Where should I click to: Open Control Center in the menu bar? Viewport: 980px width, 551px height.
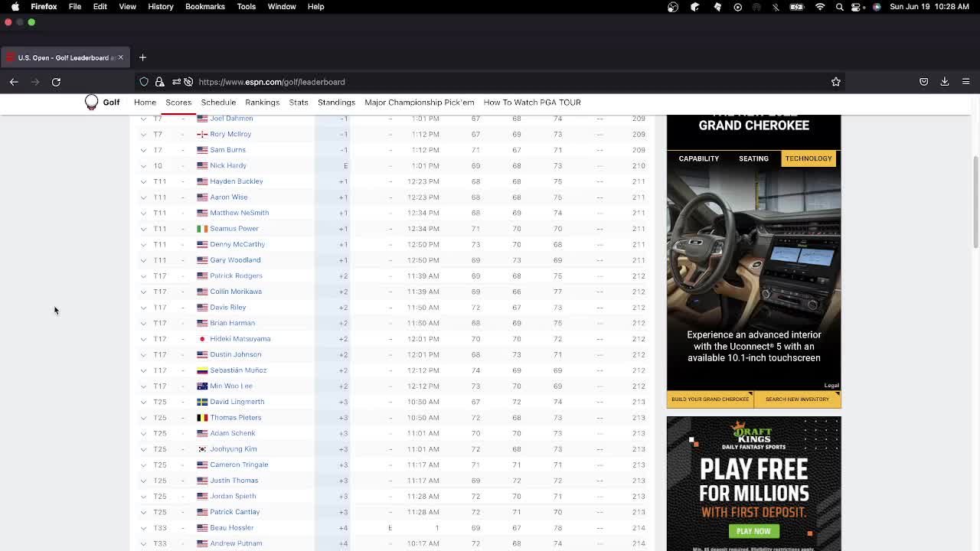[857, 6]
